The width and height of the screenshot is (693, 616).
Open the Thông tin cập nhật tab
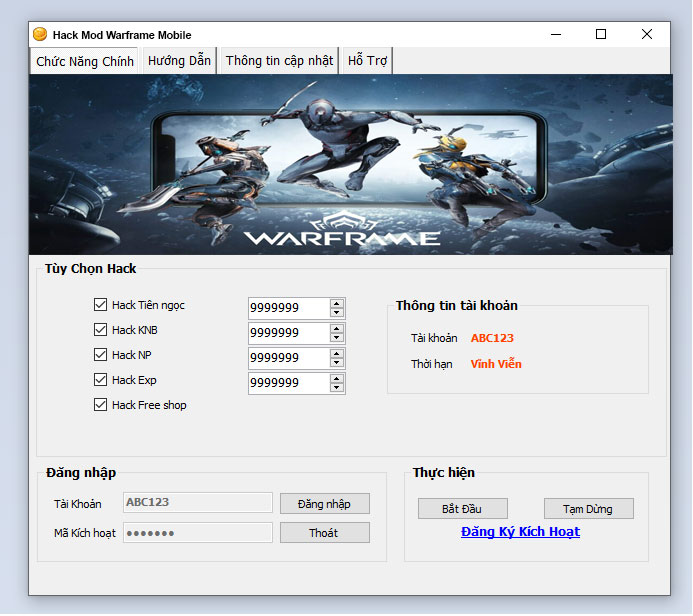[279, 61]
